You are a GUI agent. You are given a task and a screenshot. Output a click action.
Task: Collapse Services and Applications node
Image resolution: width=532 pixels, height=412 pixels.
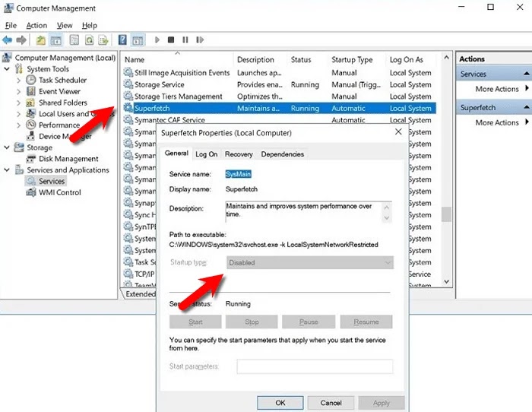click(7, 170)
